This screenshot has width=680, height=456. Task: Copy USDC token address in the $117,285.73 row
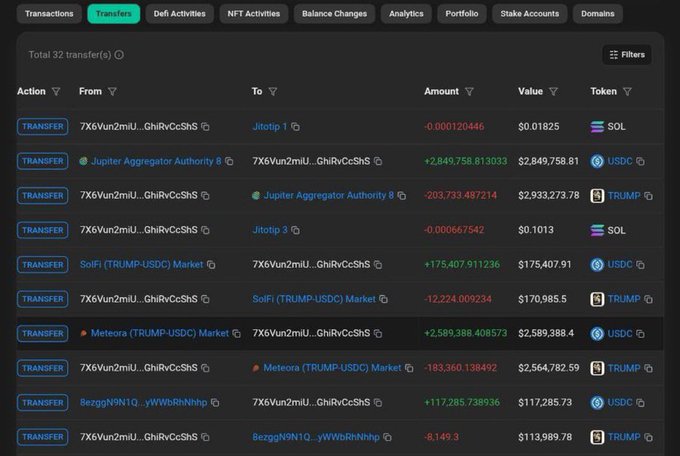pyautogui.click(x=640, y=403)
